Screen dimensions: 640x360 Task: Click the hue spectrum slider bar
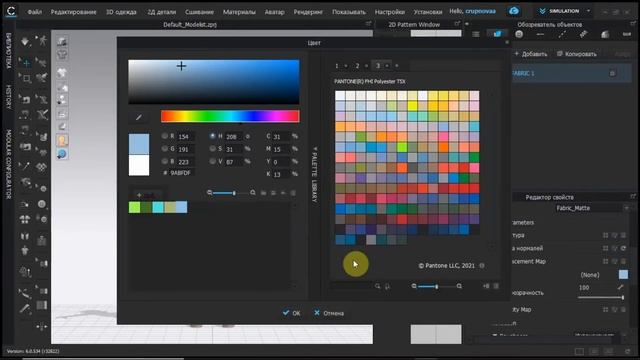pyautogui.click(x=230, y=116)
